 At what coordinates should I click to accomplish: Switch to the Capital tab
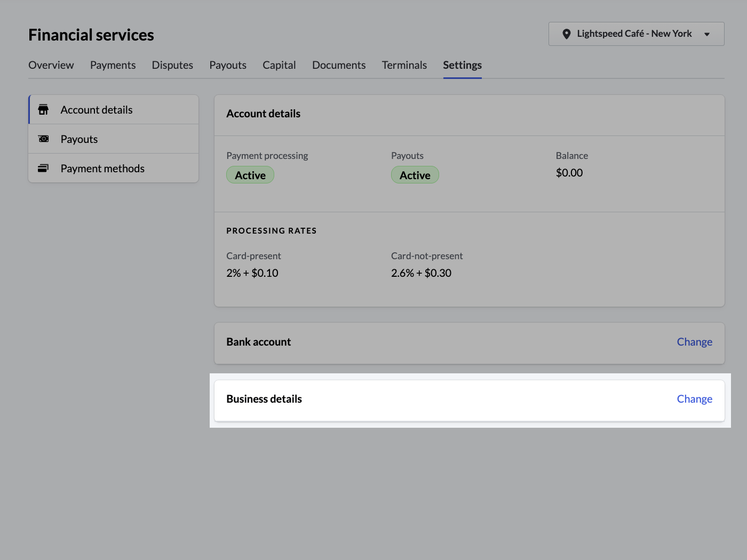(279, 65)
